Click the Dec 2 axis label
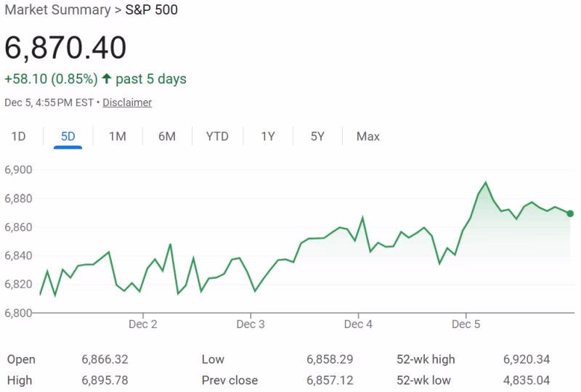Viewport: 581px width, 392px height. pos(143,324)
